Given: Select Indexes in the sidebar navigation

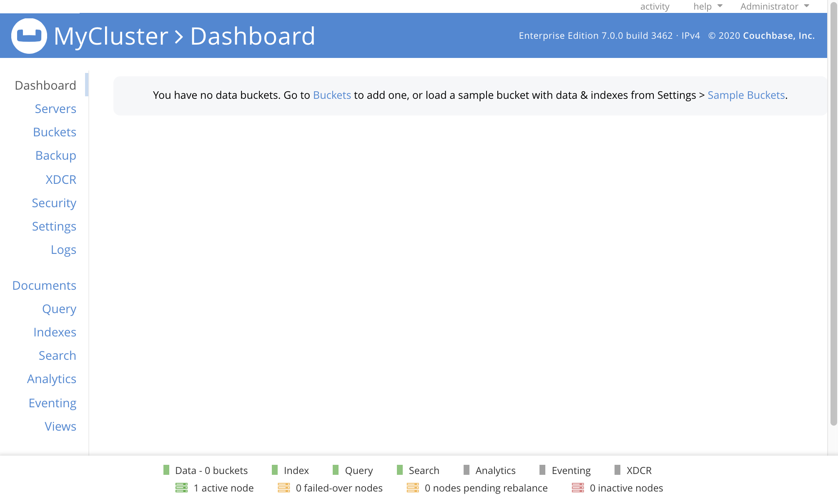Looking at the screenshot, I should click(55, 332).
